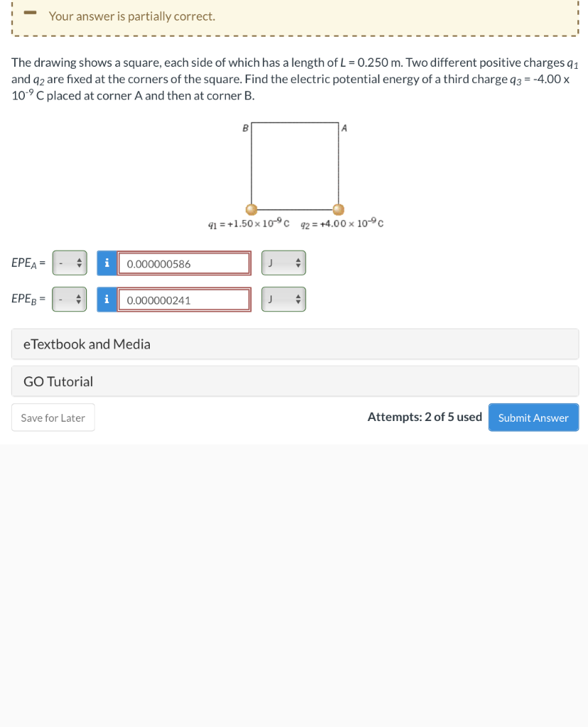This screenshot has height=727, width=588.
Task: Click the down arrow on the EPE_B units selector
Action: pos(298,302)
